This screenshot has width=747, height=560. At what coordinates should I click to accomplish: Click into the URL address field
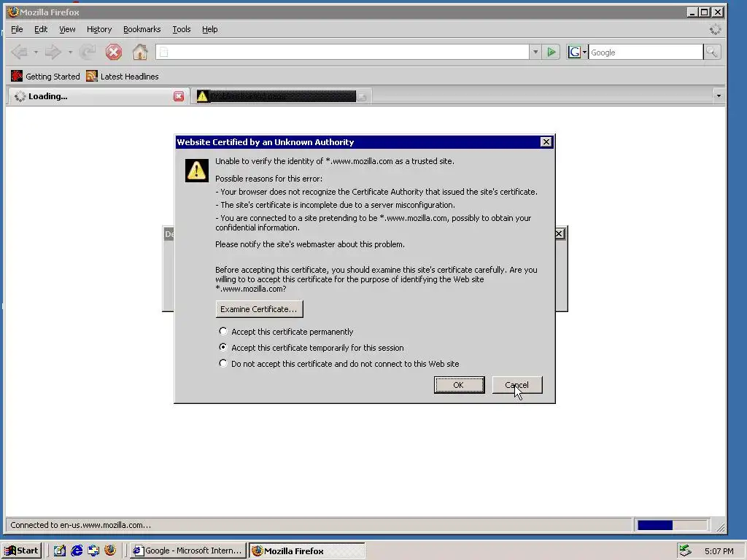click(342, 52)
